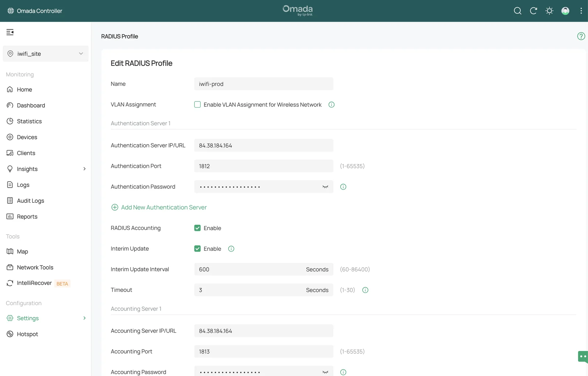Click the Timeout field
The image size is (588, 376).
pyautogui.click(x=263, y=290)
